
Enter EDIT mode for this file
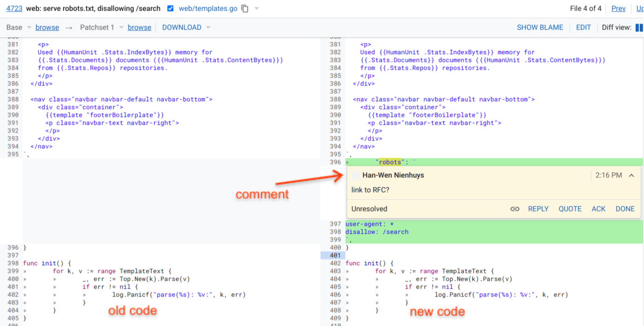(583, 27)
